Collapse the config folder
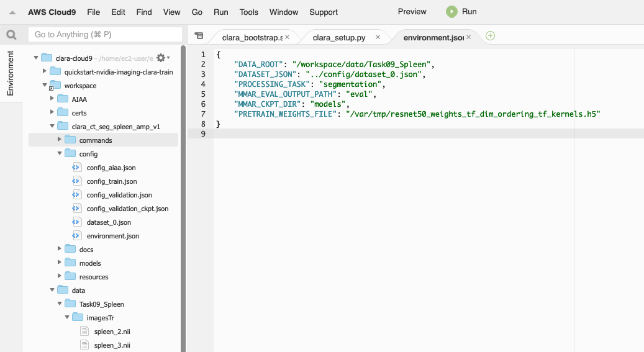The width and height of the screenshot is (644, 352). (x=60, y=153)
